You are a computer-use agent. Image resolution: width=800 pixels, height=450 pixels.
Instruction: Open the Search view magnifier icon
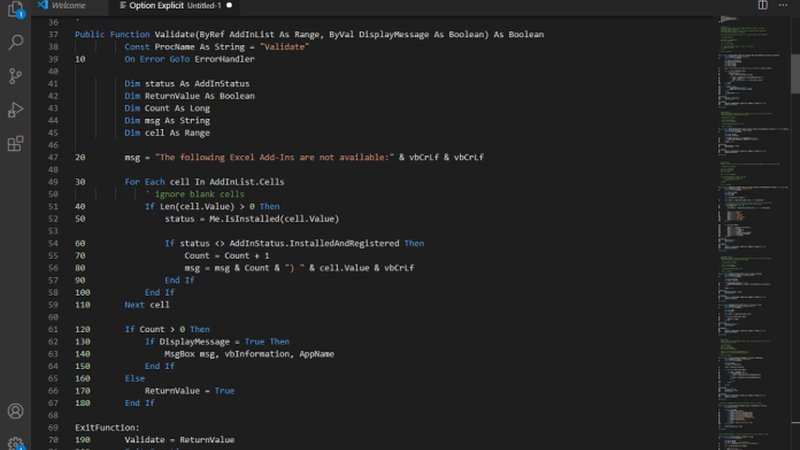(15, 42)
